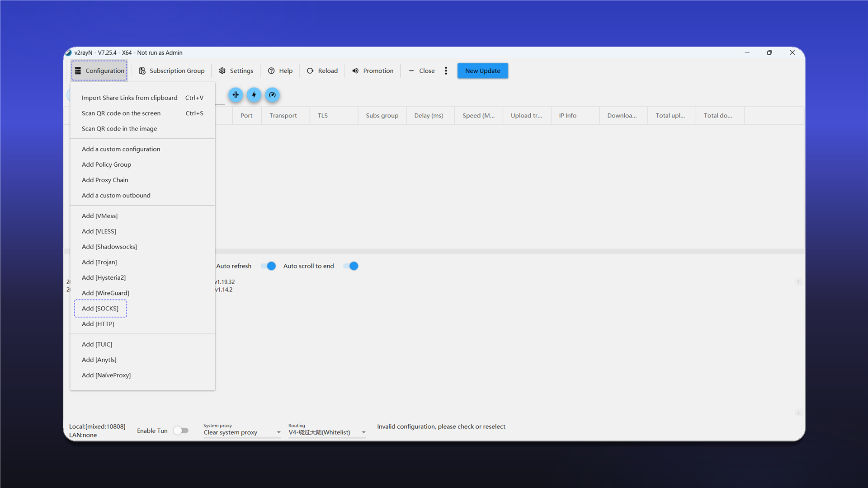
Task: Choose Add [SOCKS] from menu
Action: click(x=100, y=309)
